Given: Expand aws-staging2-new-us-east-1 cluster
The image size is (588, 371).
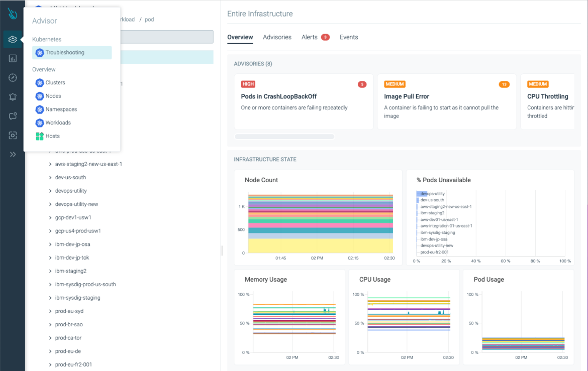Looking at the screenshot, I should (x=50, y=164).
